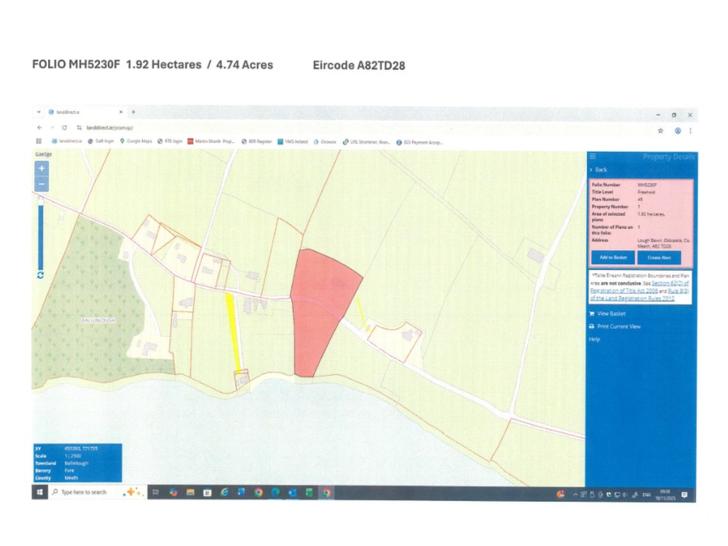The width and height of the screenshot is (728, 546).
Task: Zoom in on the map with plus button
Action: pos(42,170)
